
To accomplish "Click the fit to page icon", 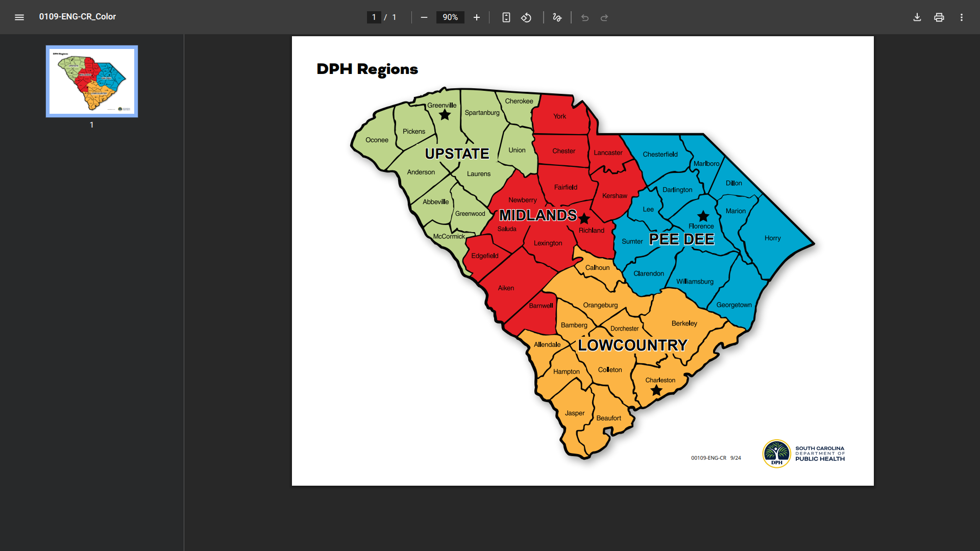I will [506, 17].
